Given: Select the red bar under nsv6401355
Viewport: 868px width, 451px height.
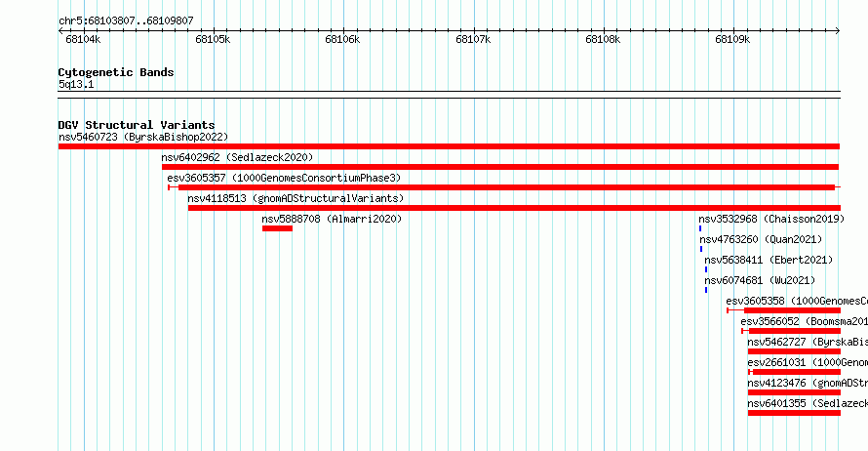Looking at the screenshot, I should point(795,413).
